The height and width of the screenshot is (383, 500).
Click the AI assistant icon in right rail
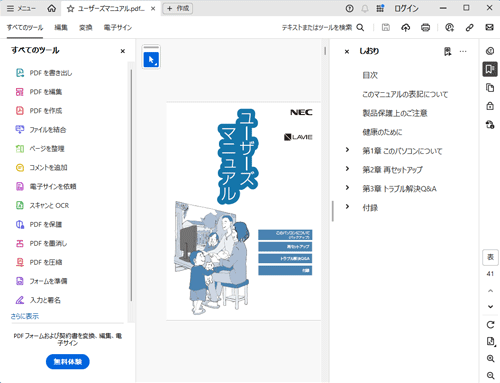pyautogui.click(x=490, y=51)
